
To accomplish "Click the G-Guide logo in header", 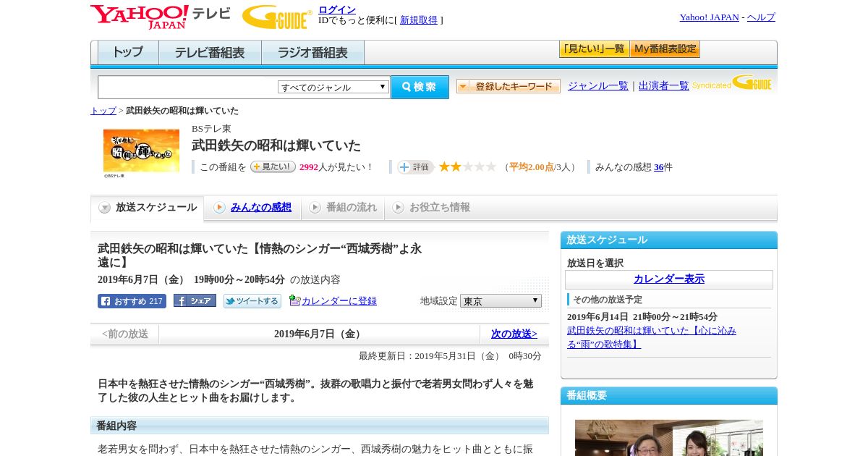I will tap(277, 17).
